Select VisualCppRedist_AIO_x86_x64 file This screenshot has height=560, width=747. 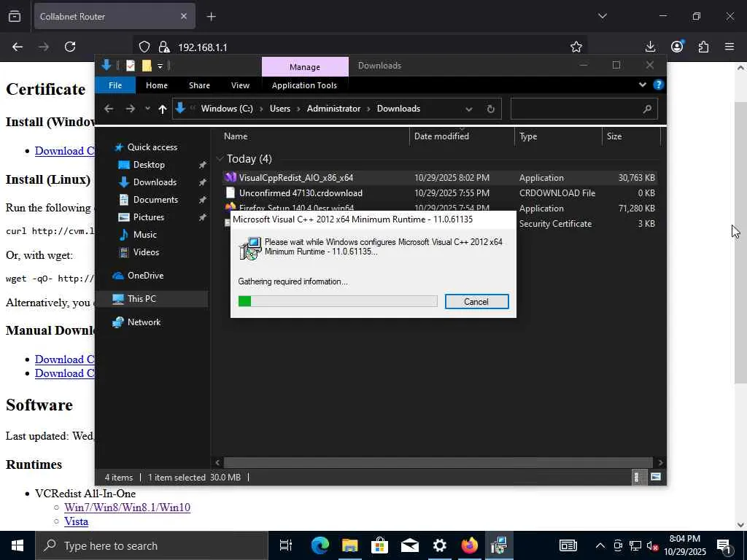tap(440, 178)
